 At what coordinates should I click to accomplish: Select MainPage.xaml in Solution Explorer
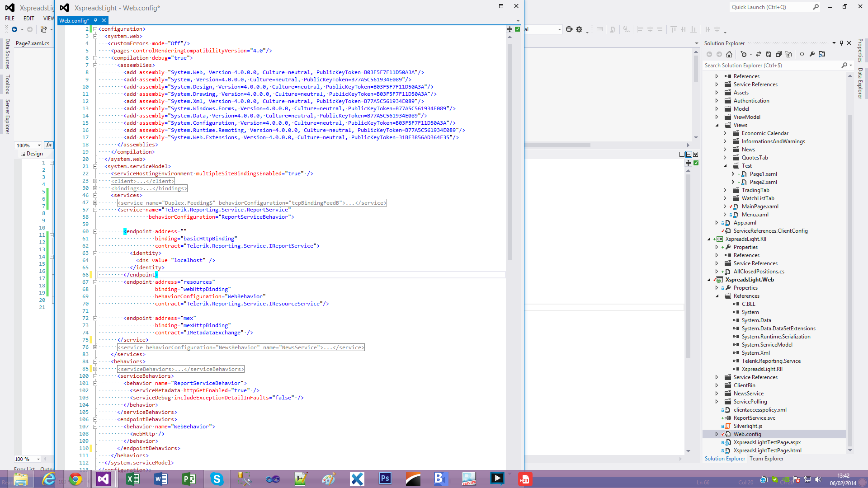(x=760, y=206)
